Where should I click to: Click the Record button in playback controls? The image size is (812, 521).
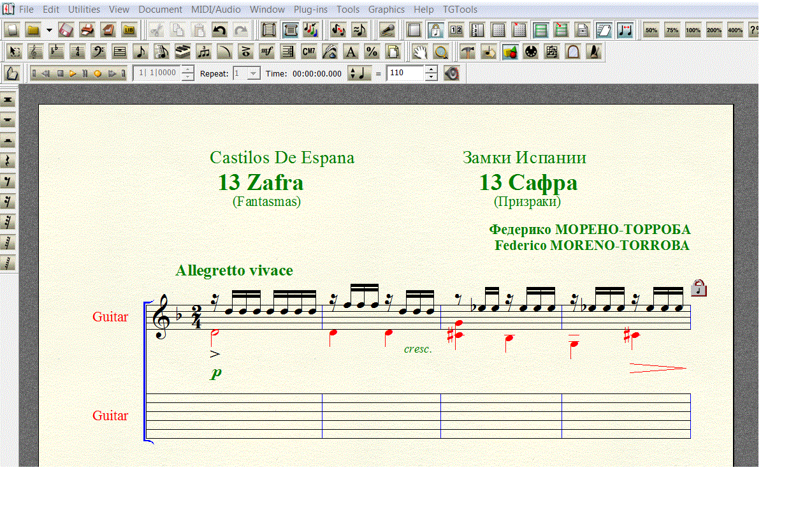pyautogui.click(x=98, y=73)
